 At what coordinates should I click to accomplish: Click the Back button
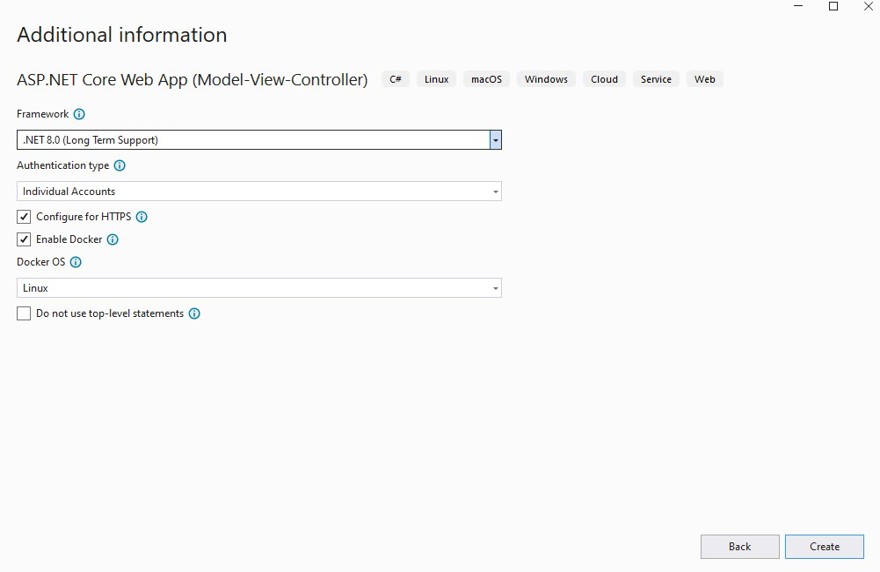(740, 547)
